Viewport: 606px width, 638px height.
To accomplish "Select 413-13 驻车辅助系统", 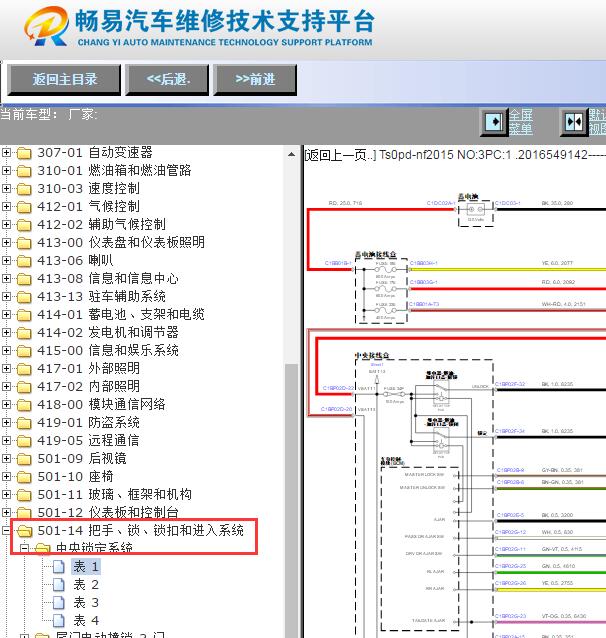I will 101,297.
